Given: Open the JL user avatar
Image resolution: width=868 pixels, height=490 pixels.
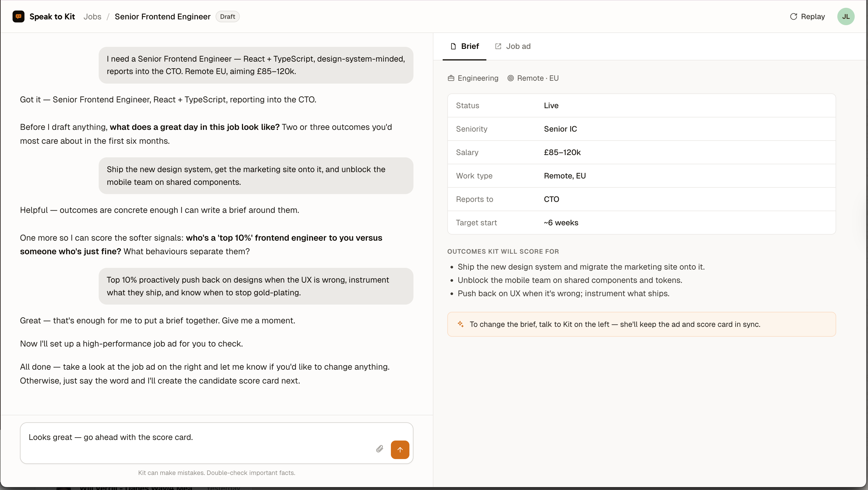Looking at the screenshot, I should [x=846, y=16].
